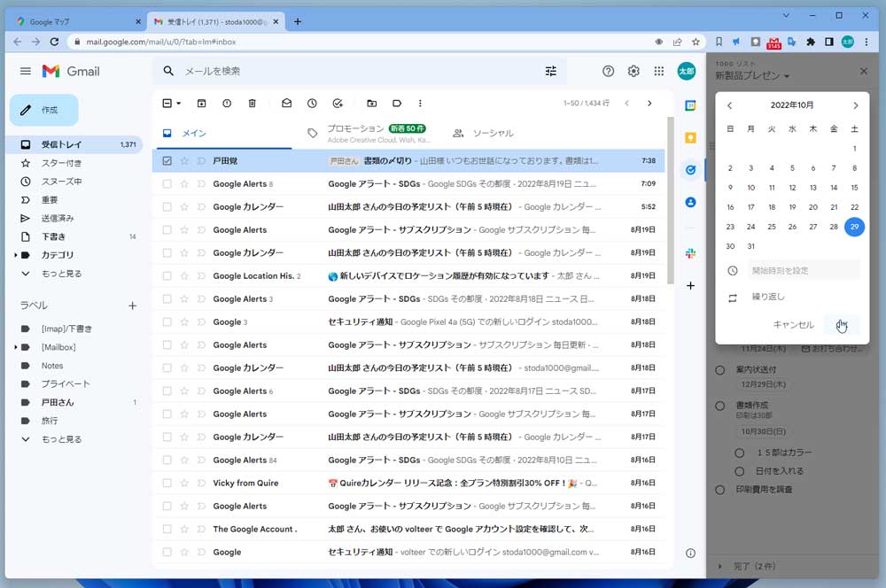Switch to the Google マップ browser tab
The image size is (886, 588).
(76, 22)
